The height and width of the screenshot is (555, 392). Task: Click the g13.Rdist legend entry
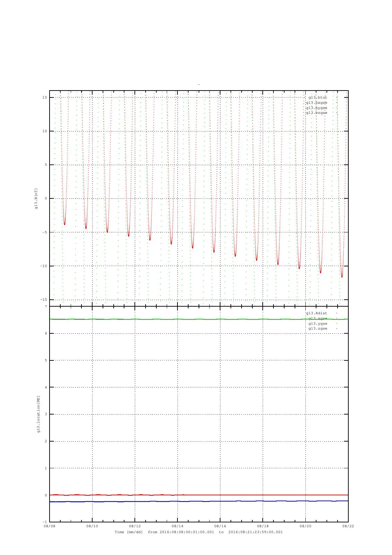pyautogui.click(x=316, y=313)
